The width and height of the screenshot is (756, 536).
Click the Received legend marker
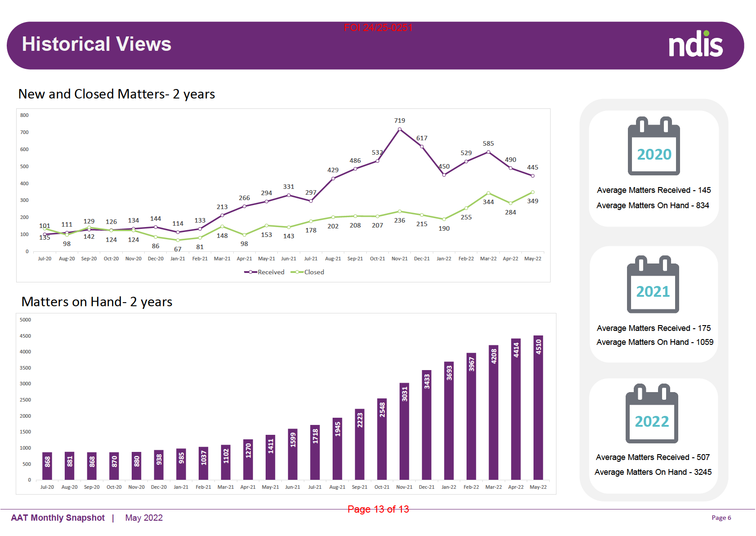[x=251, y=272]
